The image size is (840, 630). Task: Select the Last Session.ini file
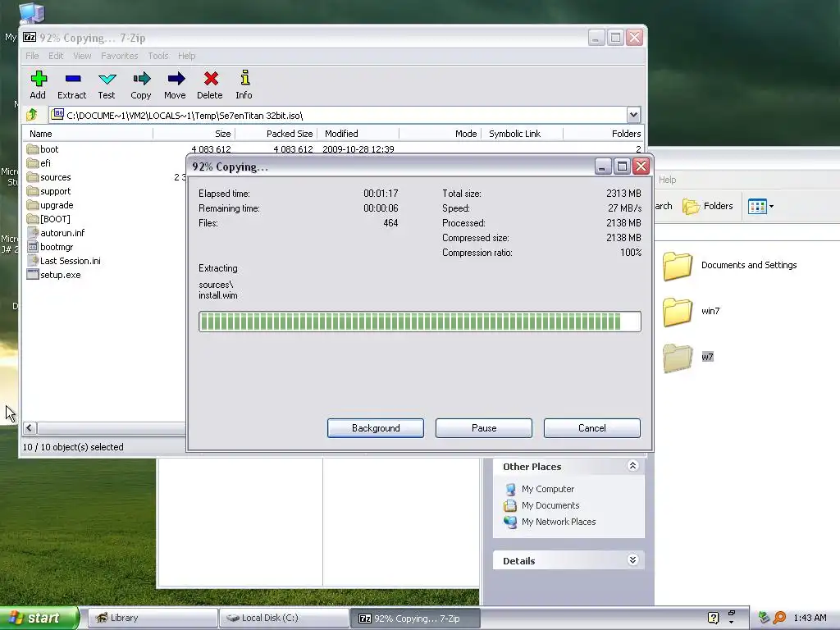[x=64, y=261]
